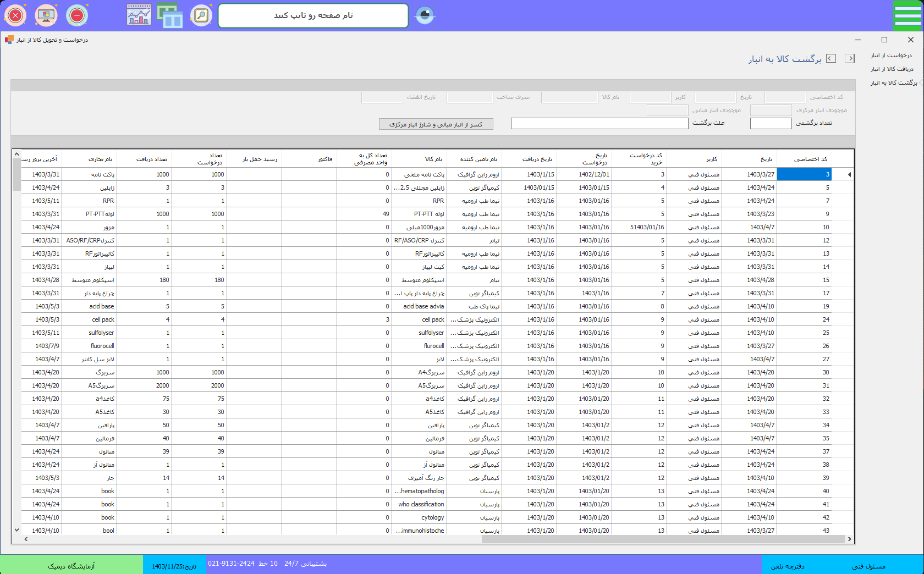
Task: Click the table's vertical scrollbar down arrow
Action: [x=16, y=530]
